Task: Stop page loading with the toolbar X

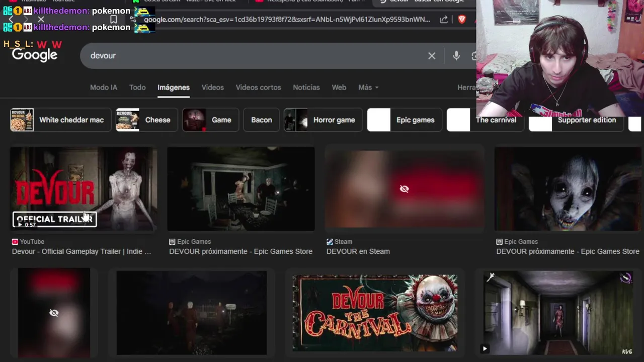Action: (x=41, y=20)
